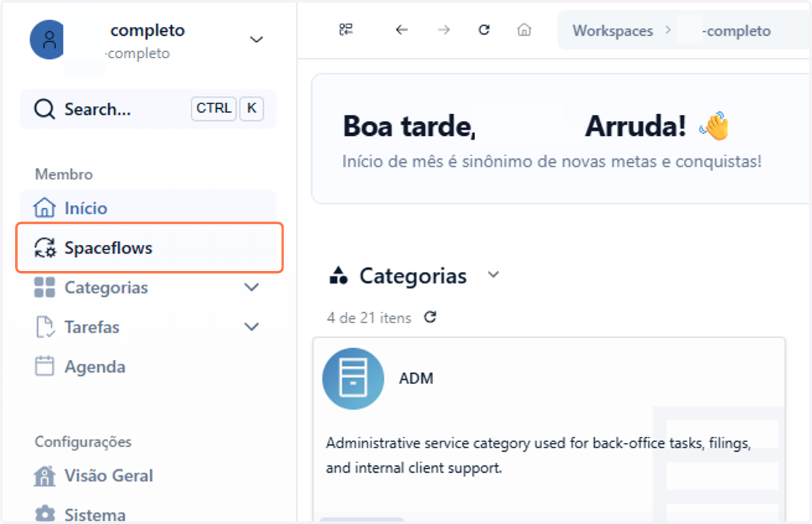Open Tarefas in the sidebar

click(x=148, y=327)
